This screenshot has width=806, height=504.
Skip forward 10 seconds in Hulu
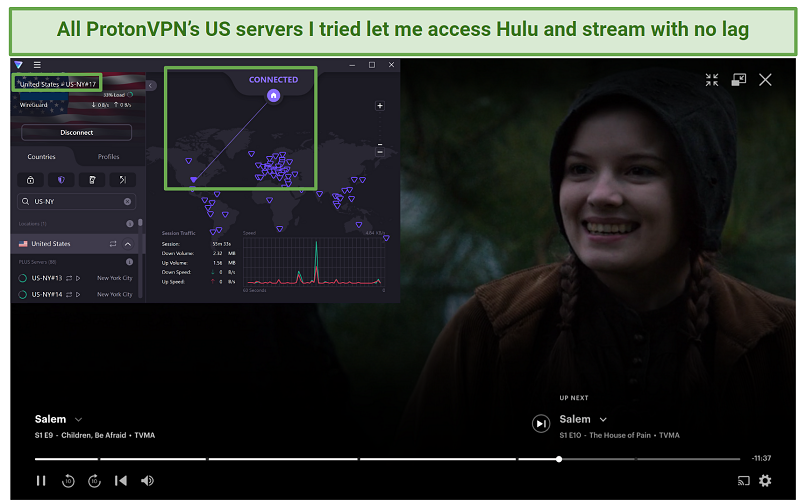(95, 481)
